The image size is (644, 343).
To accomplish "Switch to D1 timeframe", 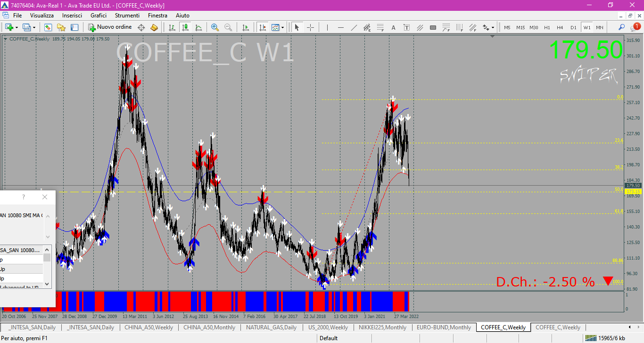I will [573, 27].
